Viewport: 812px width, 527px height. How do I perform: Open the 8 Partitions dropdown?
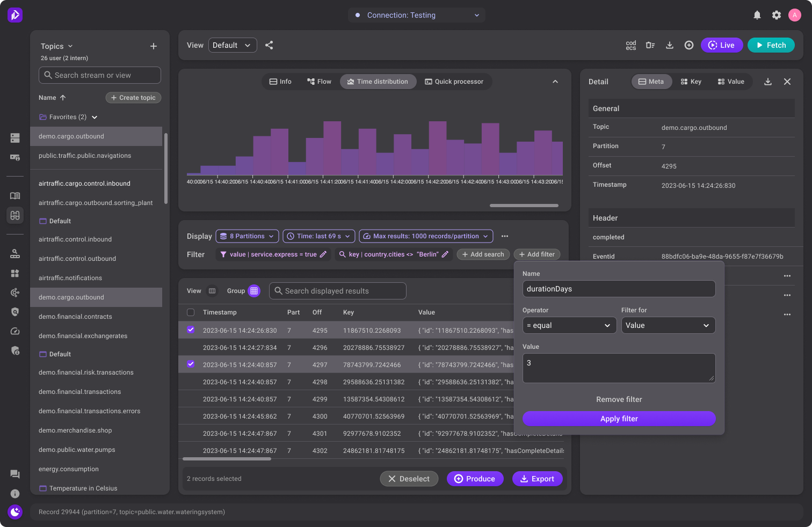point(247,236)
